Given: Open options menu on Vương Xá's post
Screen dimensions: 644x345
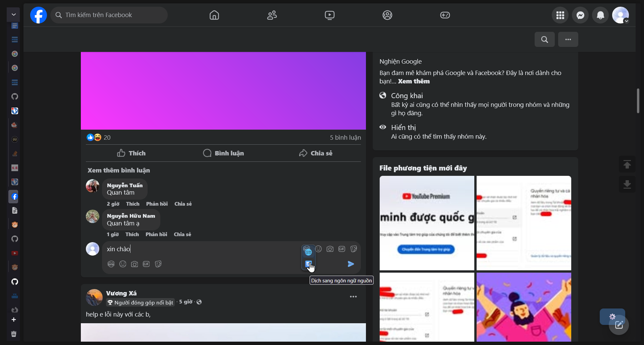Looking at the screenshot, I should [353, 297].
